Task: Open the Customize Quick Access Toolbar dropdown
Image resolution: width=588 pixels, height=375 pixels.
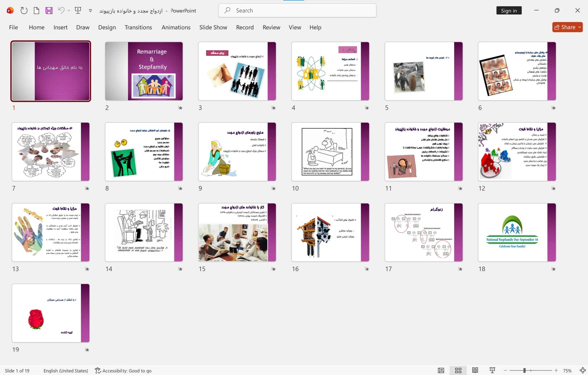Action: (90, 11)
